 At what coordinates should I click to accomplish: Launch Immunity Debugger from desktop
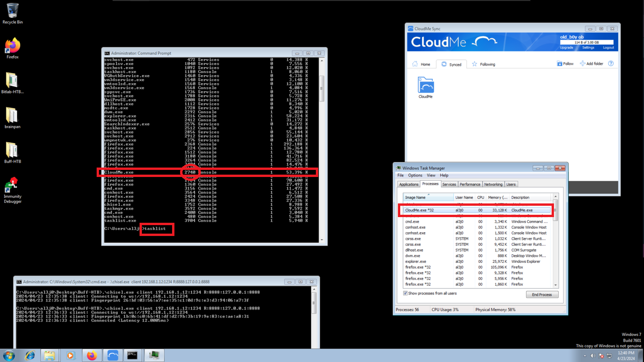pyautogui.click(x=13, y=190)
